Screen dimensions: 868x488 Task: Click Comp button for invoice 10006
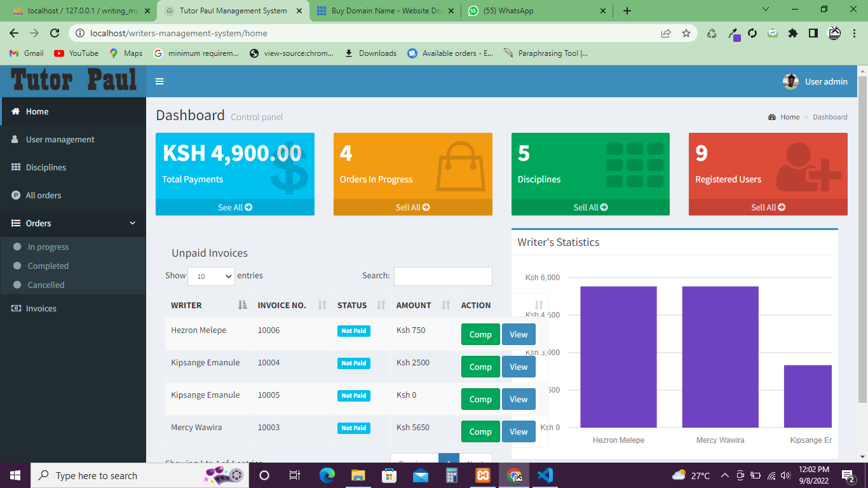click(480, 334)
